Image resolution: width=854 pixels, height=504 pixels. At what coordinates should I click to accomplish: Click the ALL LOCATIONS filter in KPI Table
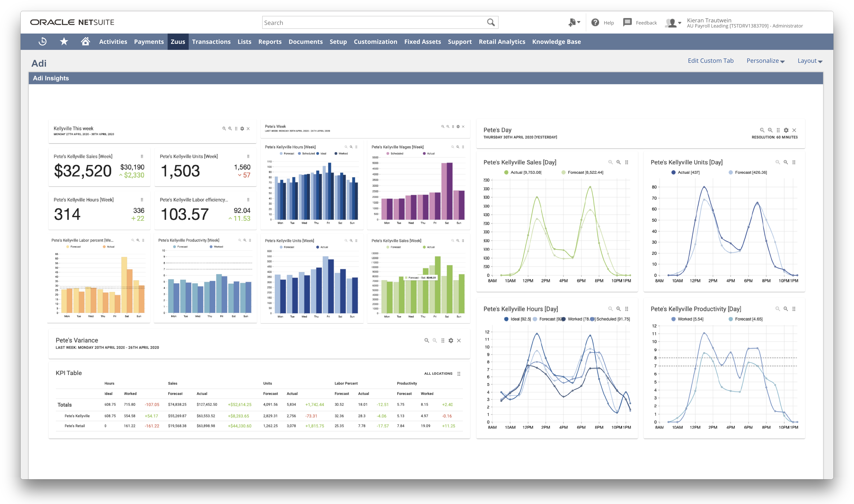(x=438, y=374)
